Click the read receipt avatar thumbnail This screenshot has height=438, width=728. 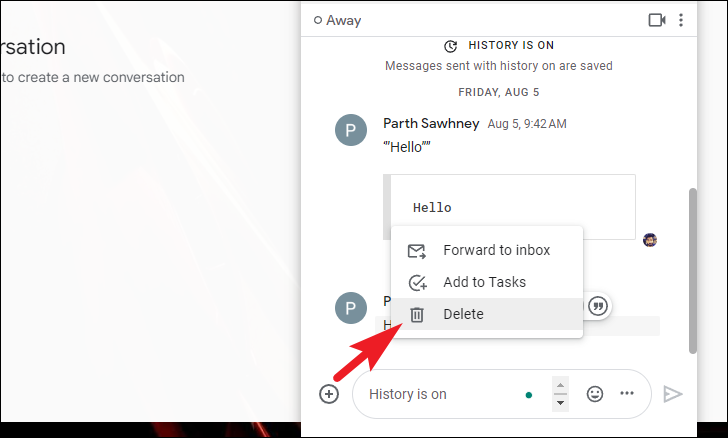coord(650,240)
